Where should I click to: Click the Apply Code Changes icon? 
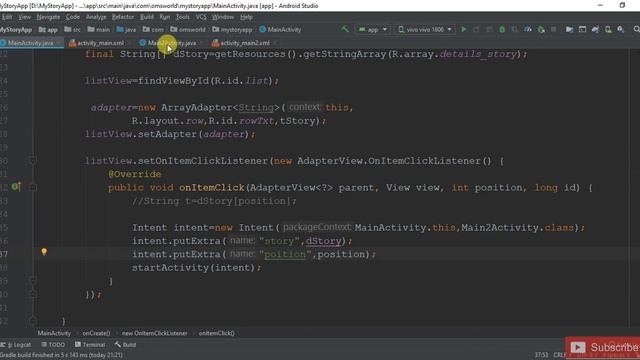[x=489, y=29]
